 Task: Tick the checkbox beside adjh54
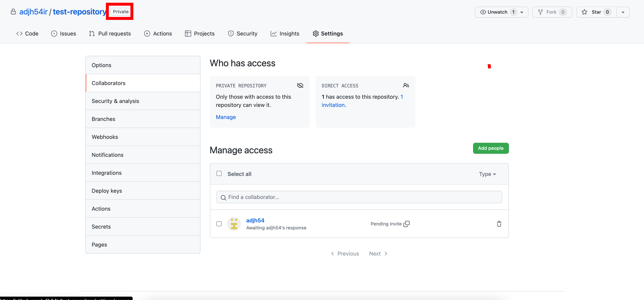coord(219,224)
